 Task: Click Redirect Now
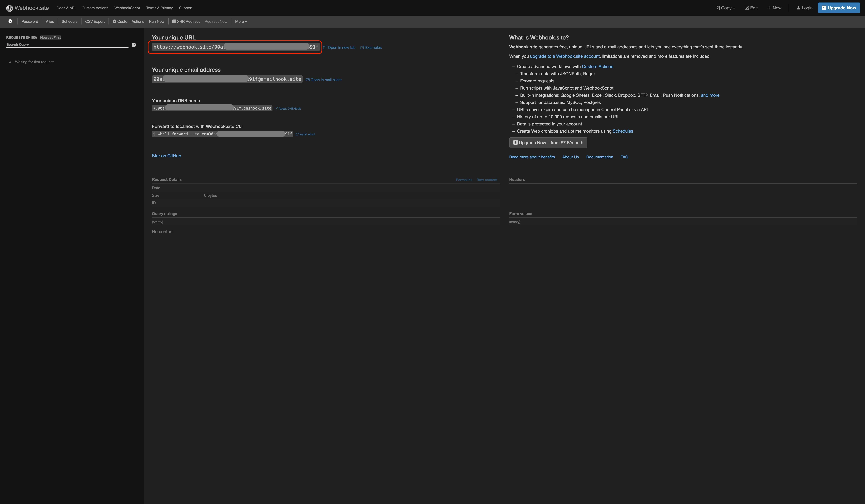[216, 22]
